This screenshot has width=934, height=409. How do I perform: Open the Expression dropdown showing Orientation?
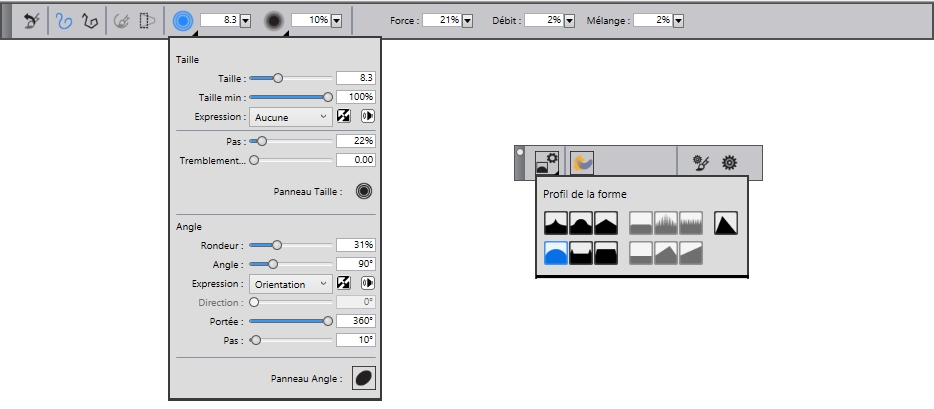click(290, 284)
